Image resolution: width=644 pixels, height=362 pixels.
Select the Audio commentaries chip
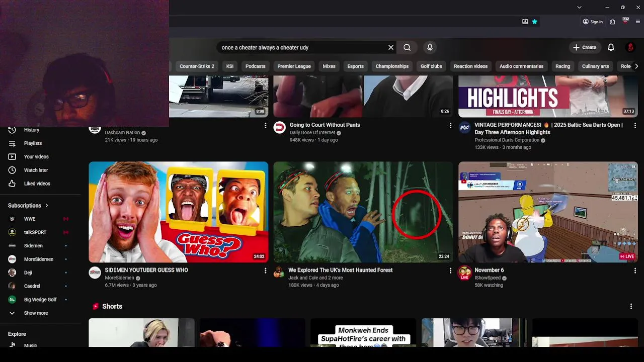521,66
